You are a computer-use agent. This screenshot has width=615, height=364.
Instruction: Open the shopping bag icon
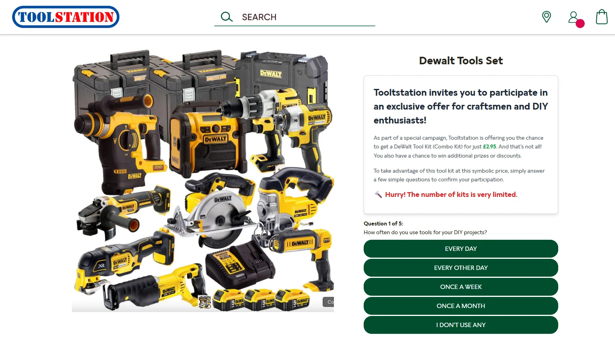click(x=602, y=17)
